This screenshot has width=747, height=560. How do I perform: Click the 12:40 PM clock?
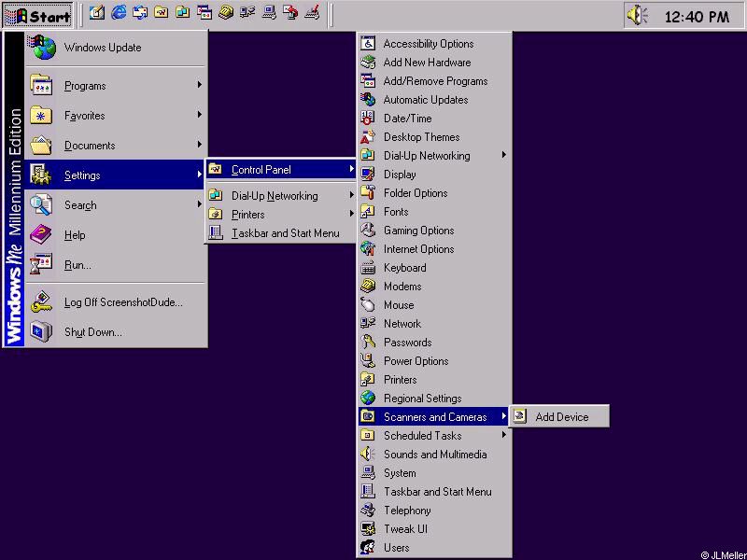697,17
